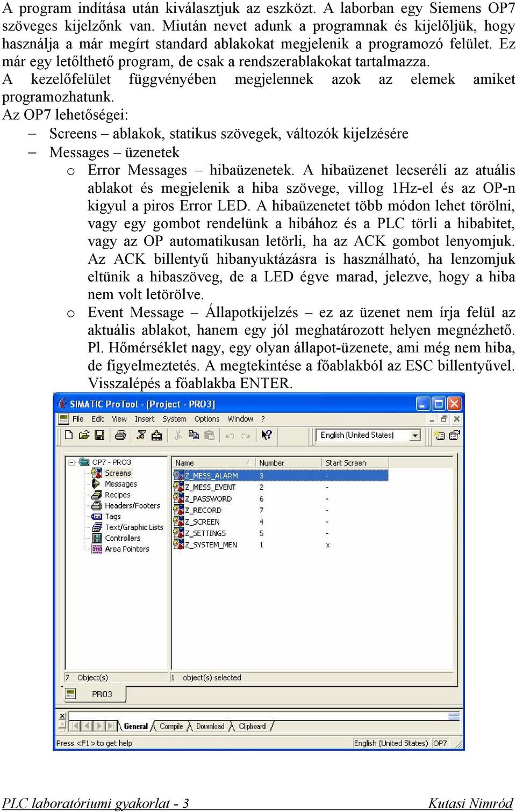The height and width of the screenshot is (812, 516).
Task: Click the document icon left of File menu
Action: (x=63, y=419)
